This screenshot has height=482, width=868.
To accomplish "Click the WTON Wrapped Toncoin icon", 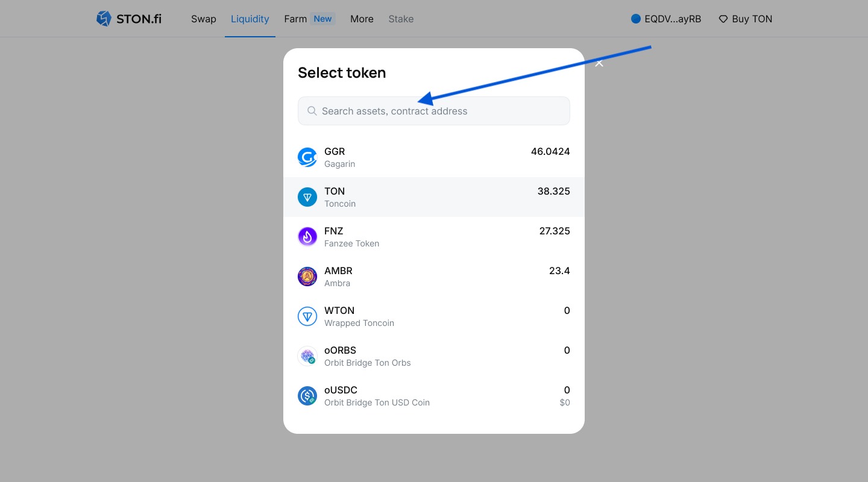I will coord(307,316).
